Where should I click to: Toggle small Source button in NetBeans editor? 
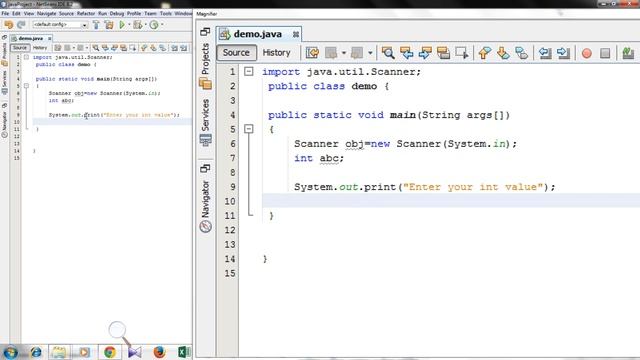point(19,48)
